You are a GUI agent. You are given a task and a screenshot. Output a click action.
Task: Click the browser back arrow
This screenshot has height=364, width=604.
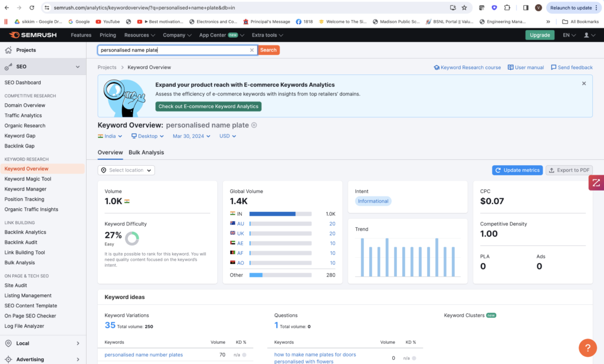tap(7, 8)
